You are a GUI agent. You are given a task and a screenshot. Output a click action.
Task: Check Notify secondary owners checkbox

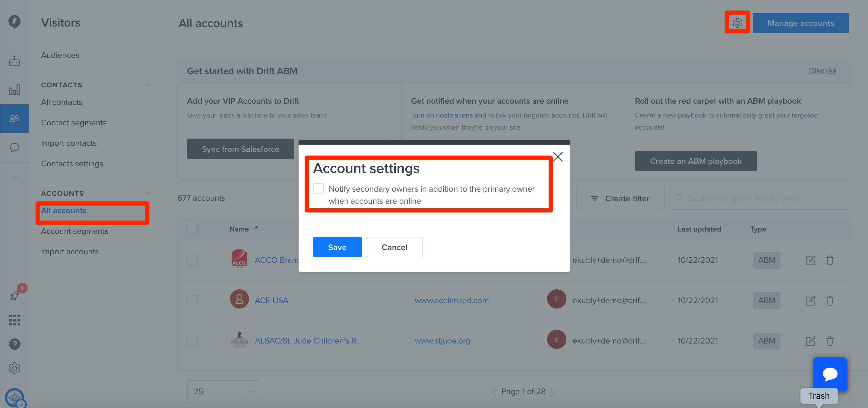click(318, 189)
